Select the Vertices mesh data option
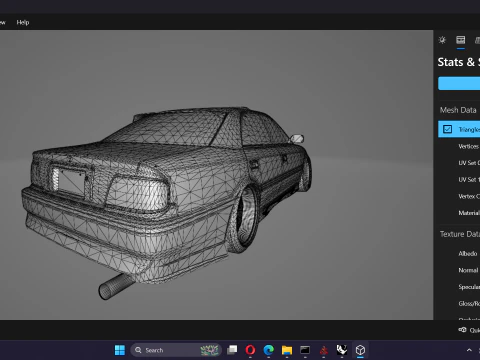Viewport: 480px width, 360px height. 469,146
